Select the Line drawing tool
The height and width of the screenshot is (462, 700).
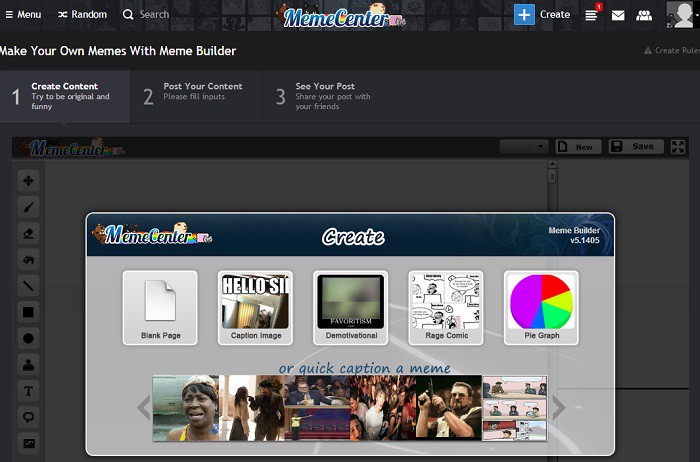click(x=28, y=286)
